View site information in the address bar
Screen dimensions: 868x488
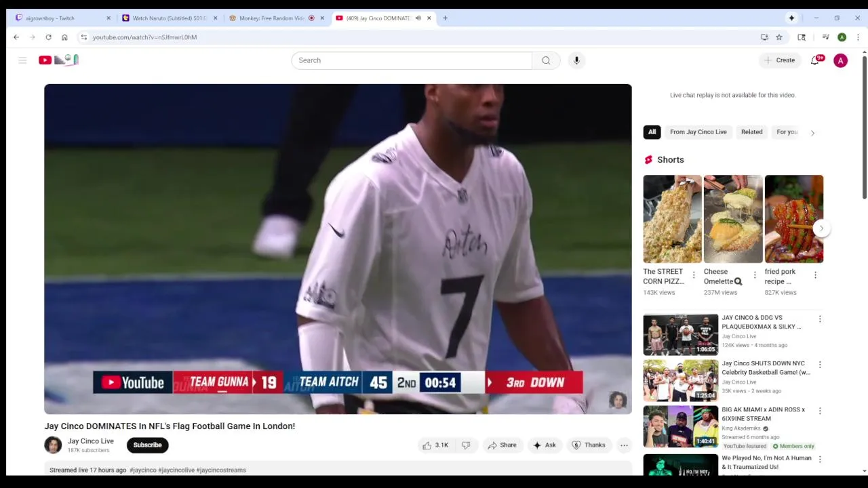(83, 37)
